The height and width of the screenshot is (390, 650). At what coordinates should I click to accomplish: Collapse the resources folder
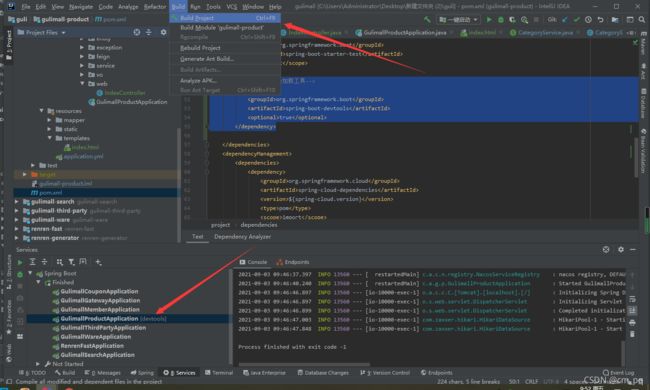point(41,111)
